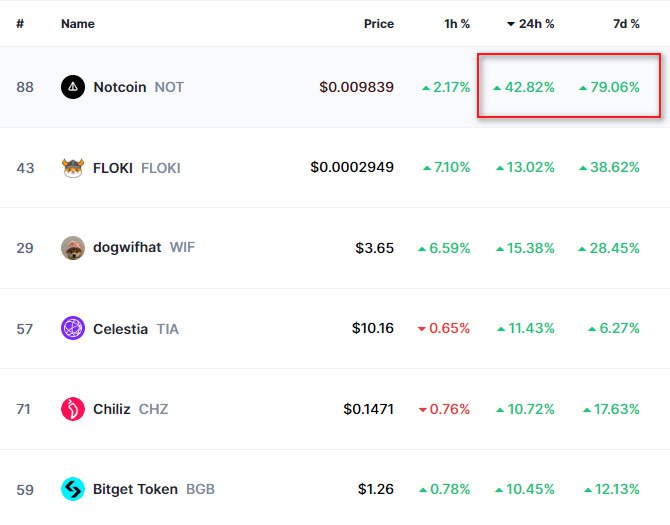Click the Chiliz coin logo icon
This screenshot has height=525, width=670.
tap(73, 409)
